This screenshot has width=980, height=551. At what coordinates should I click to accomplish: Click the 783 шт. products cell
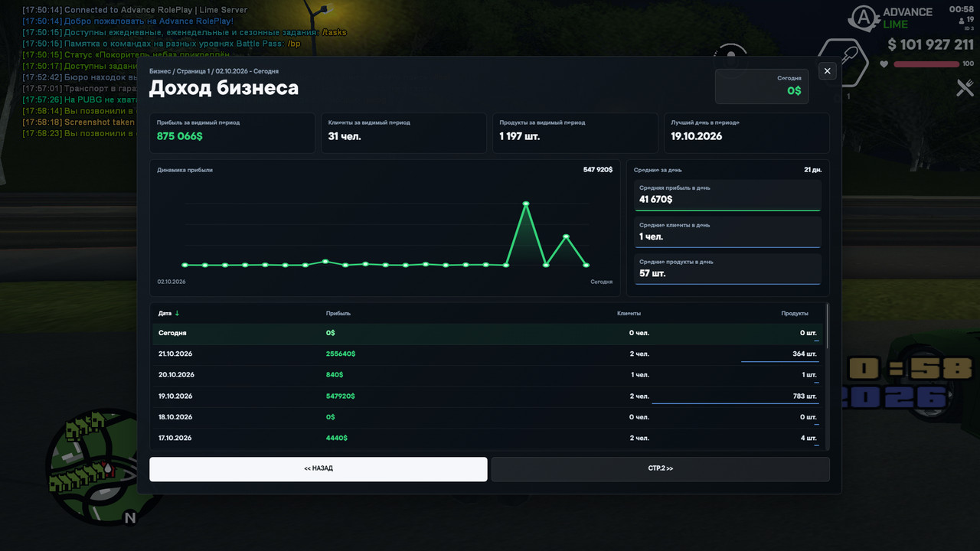[x=805, y=396]
